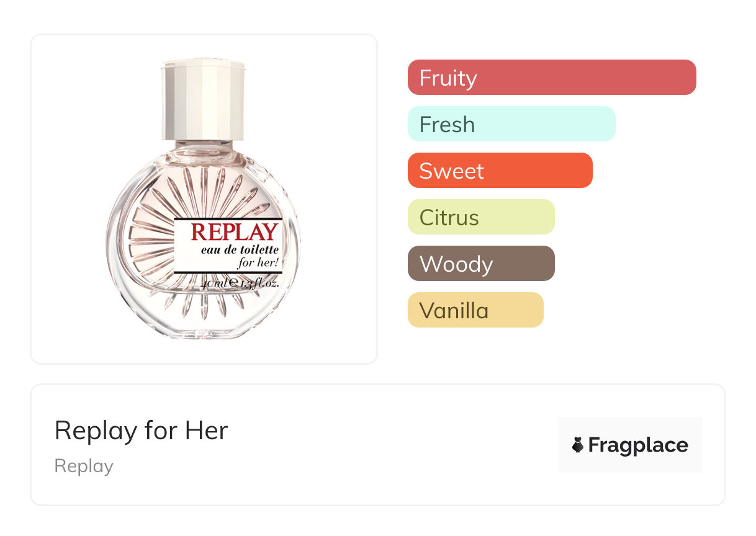Select the Fresh scent bar

tap(511, 124)
